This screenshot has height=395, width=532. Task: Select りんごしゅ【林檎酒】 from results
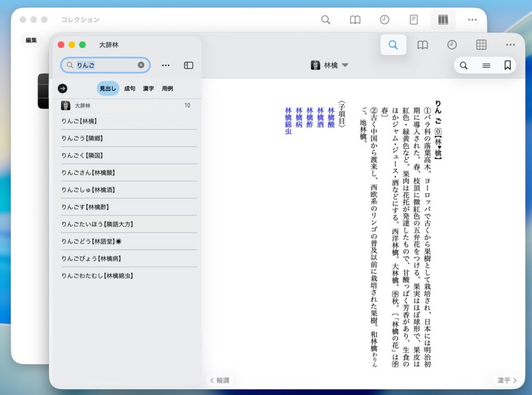[x=88, y=190]
